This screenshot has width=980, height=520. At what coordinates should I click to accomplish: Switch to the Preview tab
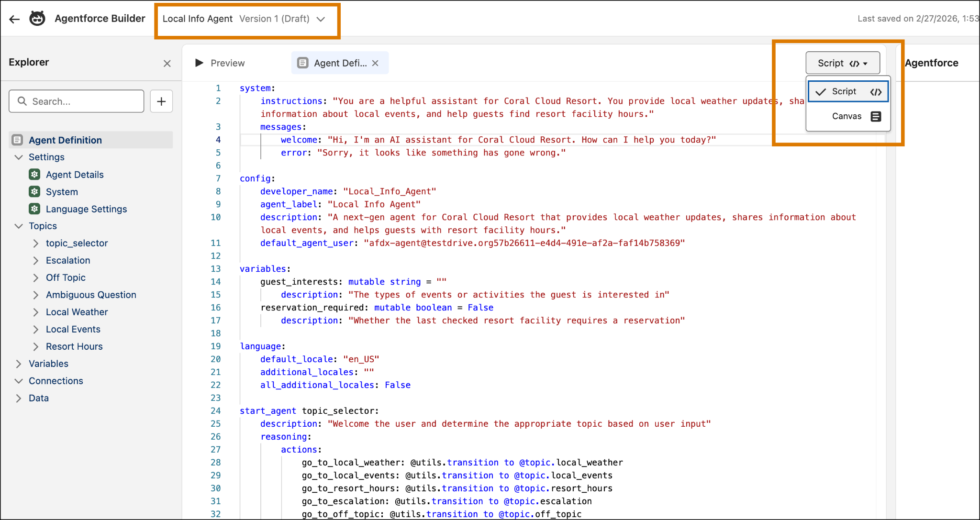click(220, 63)
